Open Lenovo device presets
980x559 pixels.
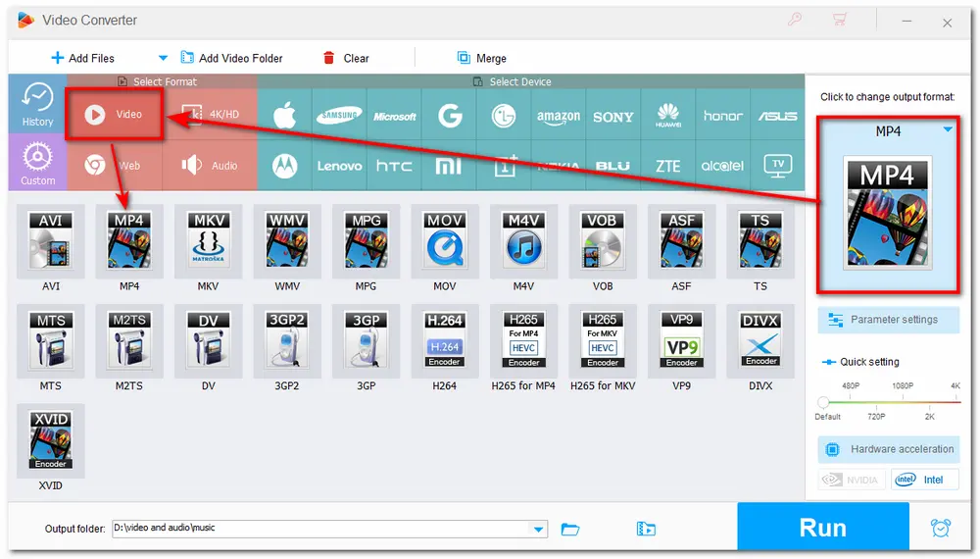[x=339, y=166]
